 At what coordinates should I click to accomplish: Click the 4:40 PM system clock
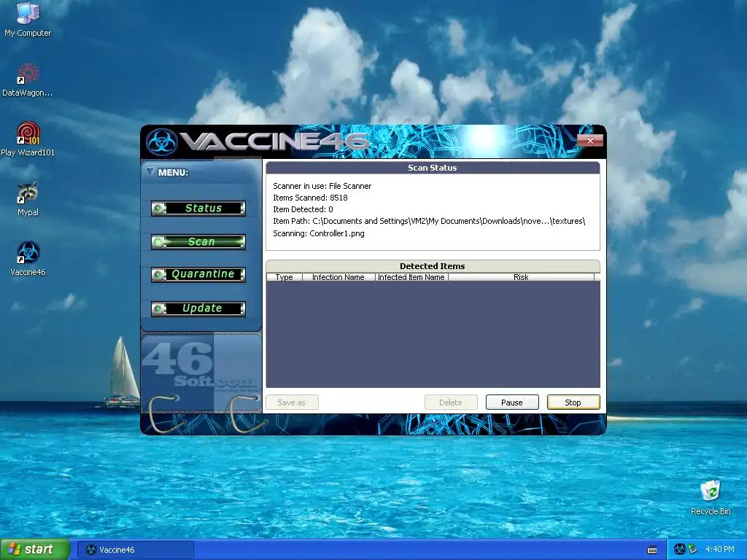click(719, 549)
